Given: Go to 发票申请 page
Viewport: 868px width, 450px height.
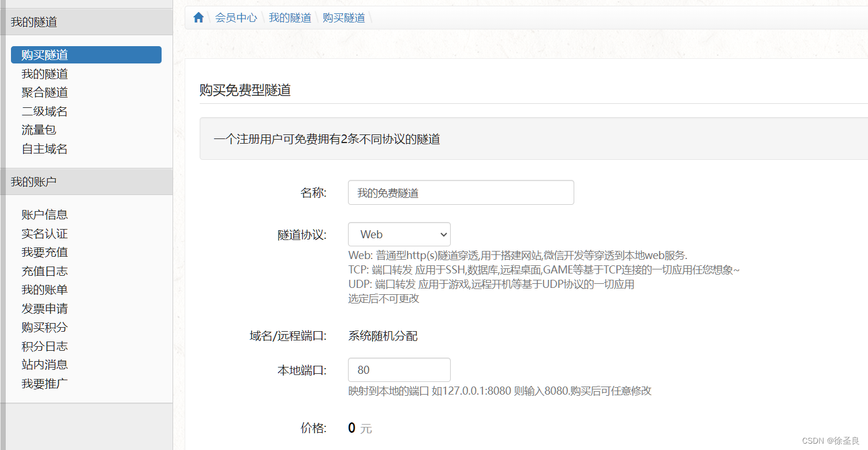Looking at the screenshot, I should coord(45,309).
